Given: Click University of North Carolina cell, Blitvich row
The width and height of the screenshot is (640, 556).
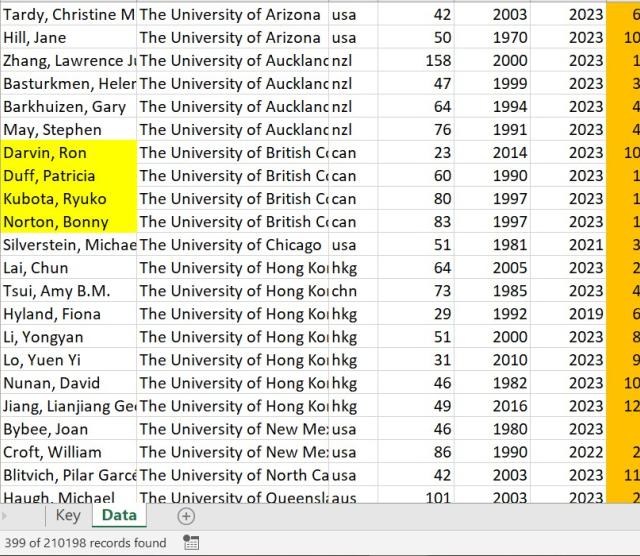Looking at the screenshot, I should [x=233, y=476].
